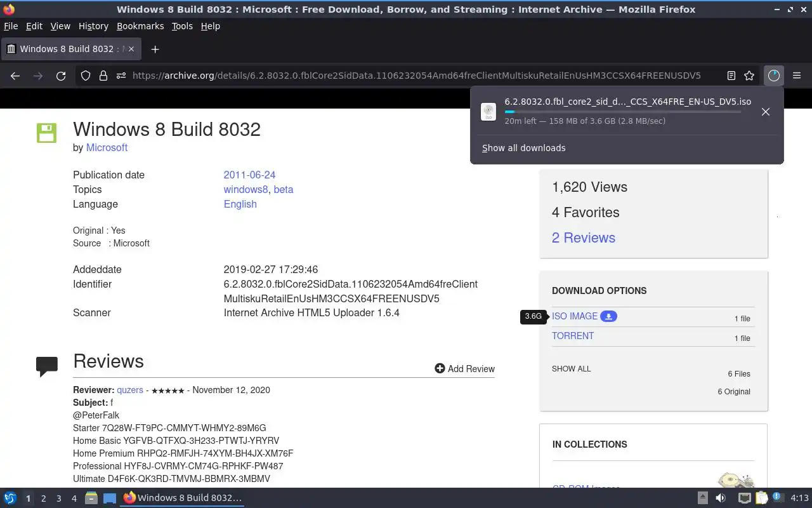
Task: Click the blue show desktop taskbar icon
Action: click(x=110, y=498)
